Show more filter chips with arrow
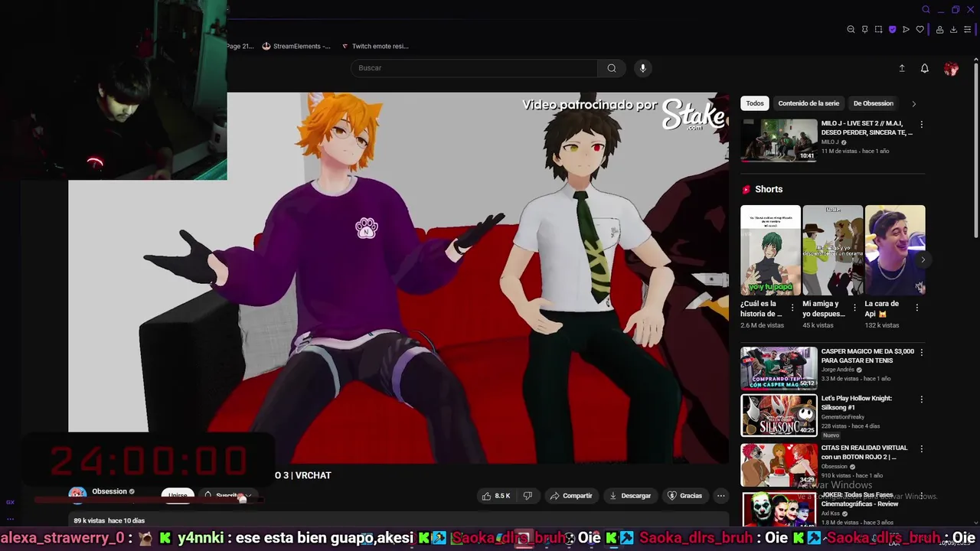980x551 pixels. click(913, 103)
